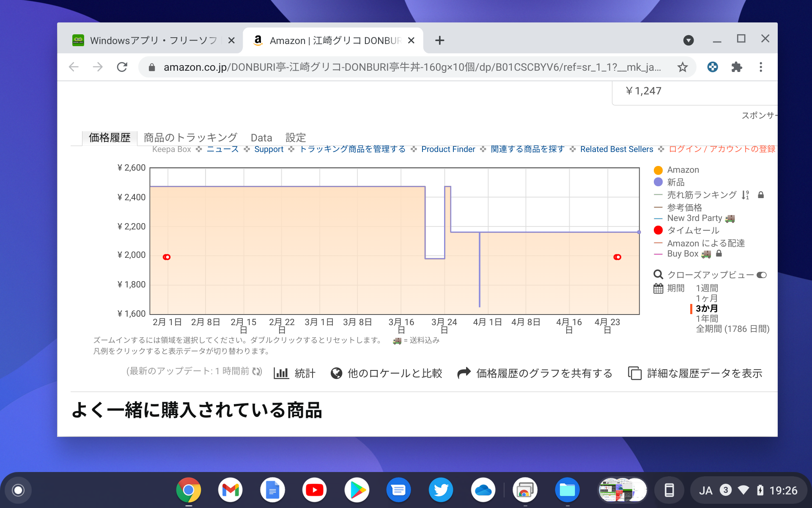Open Chrome's three-dot menu
Viewport: 812px width, 508px height.
tap(761, 66)
